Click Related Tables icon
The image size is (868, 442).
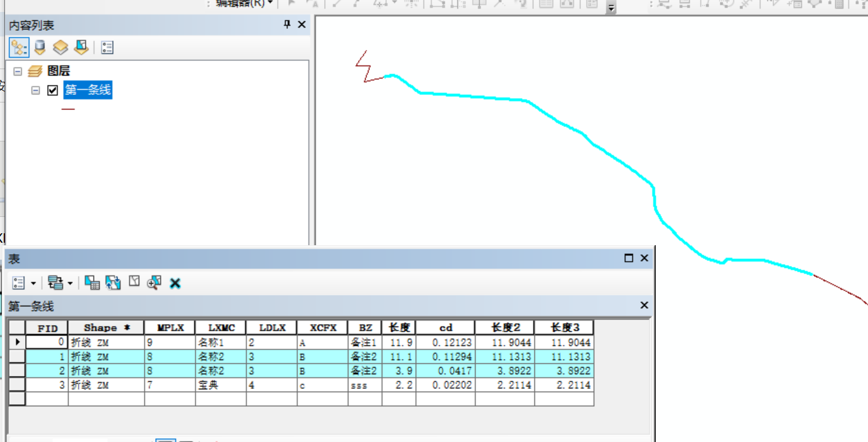coord(56,283)
